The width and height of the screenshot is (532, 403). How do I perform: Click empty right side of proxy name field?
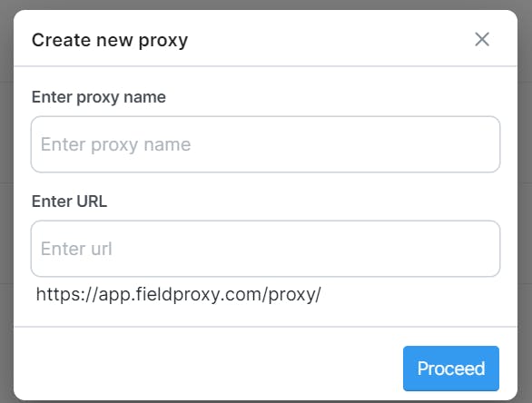373,144
